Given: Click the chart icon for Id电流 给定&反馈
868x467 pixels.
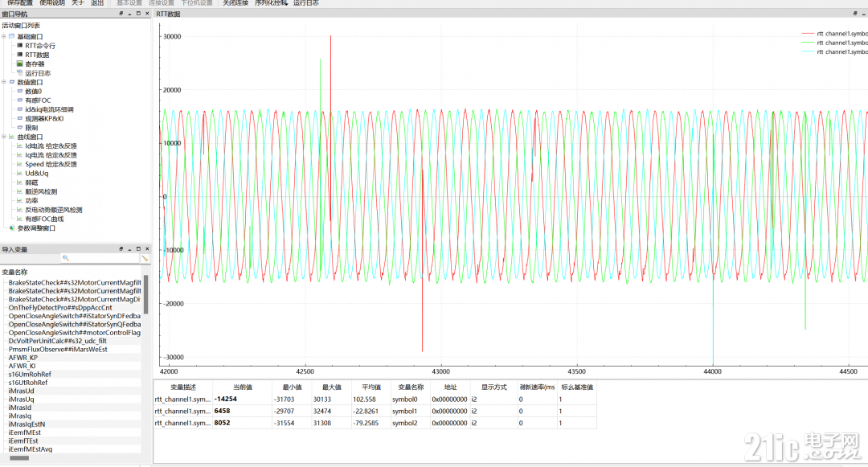Looking at the screenshot, I should point(20,146).
